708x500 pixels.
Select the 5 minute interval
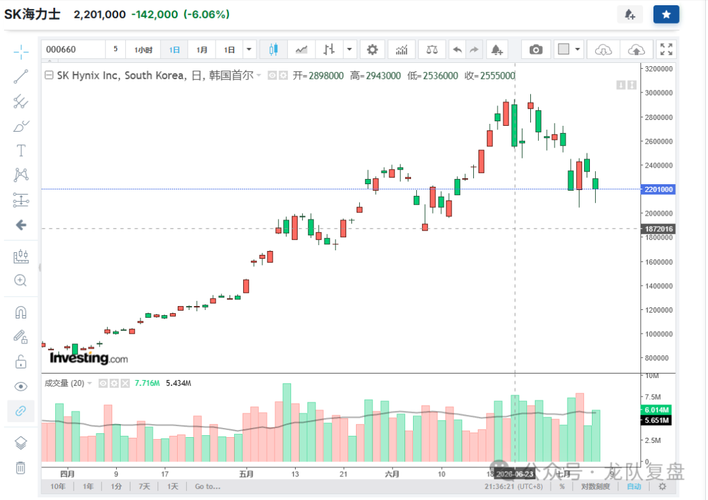coord(116,49)
